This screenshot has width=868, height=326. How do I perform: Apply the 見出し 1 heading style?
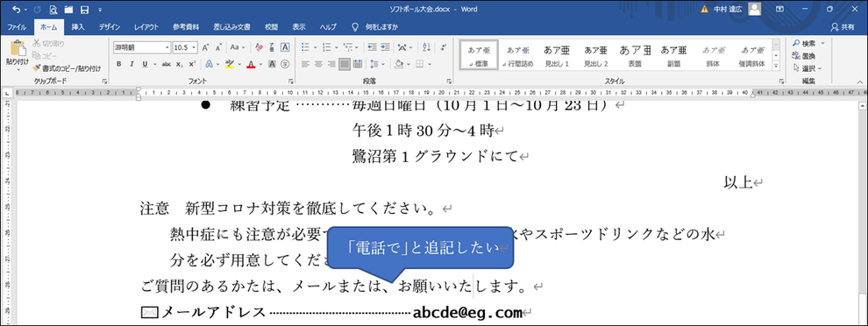click(557, 55)
